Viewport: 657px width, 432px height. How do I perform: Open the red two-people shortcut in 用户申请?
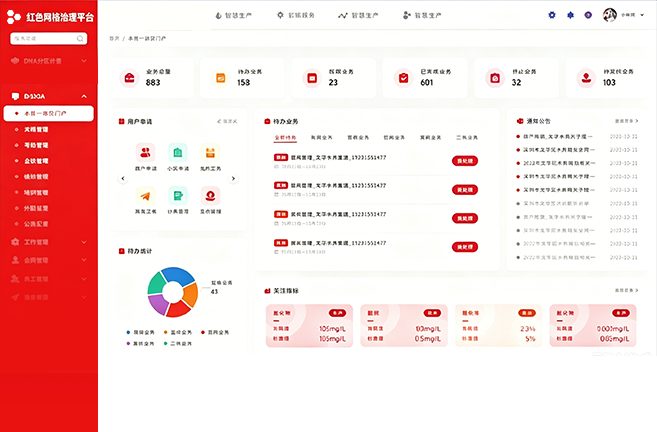145,153
